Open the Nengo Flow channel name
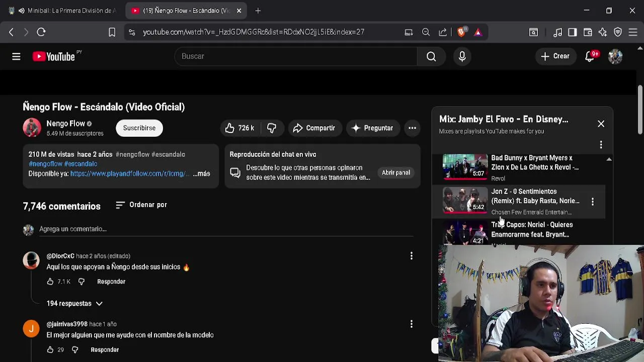Screen dimensions: 644x362 (x=66, y=123)
